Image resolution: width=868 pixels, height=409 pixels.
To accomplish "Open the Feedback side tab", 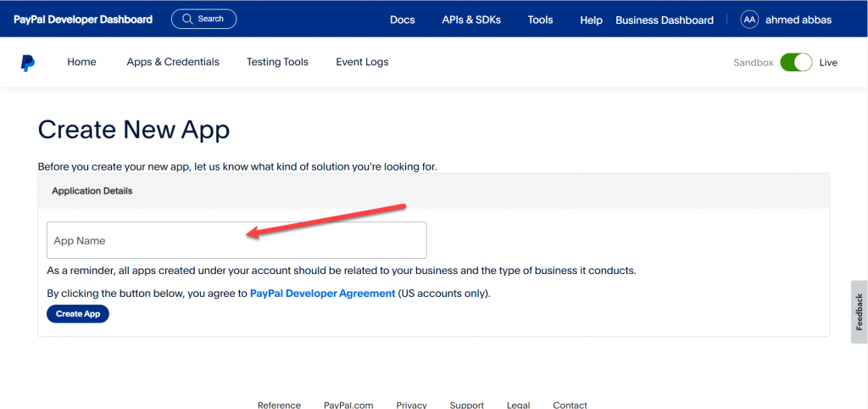I will [x=860, y=312].
